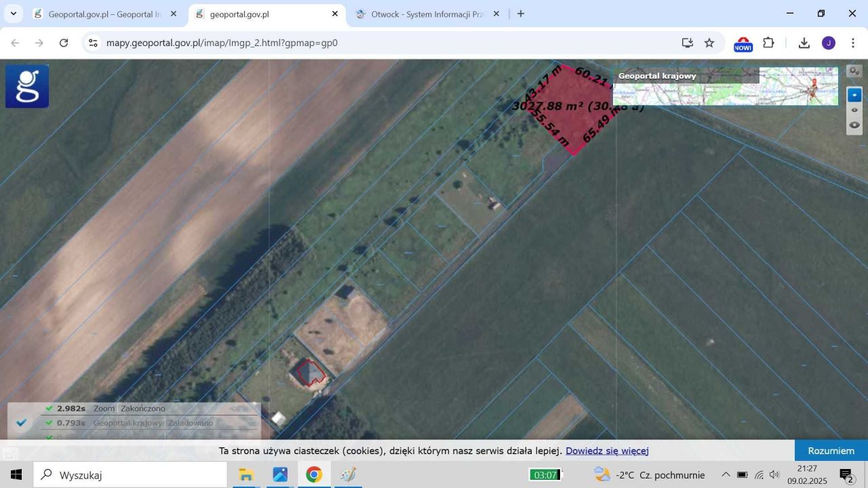This screenshot has height=488, width=868.
Task: Select the small-eye layer opacity level
Action: [854, 110]
